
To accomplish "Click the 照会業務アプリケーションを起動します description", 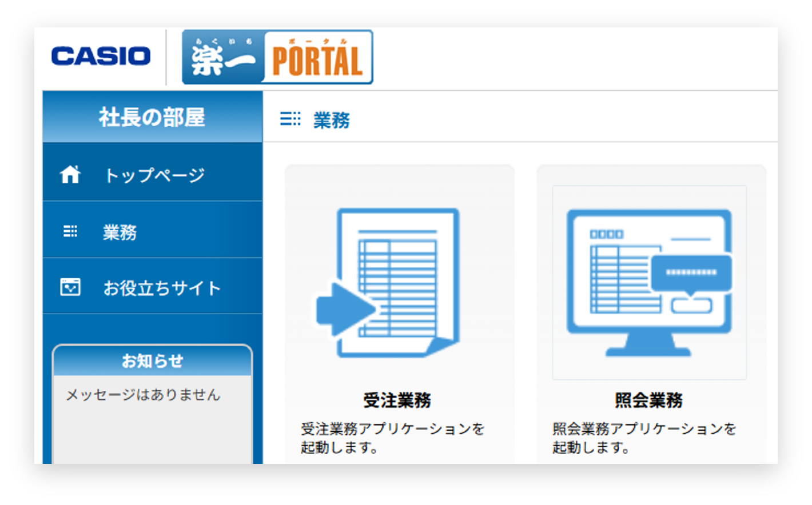I will coord(644,438).
